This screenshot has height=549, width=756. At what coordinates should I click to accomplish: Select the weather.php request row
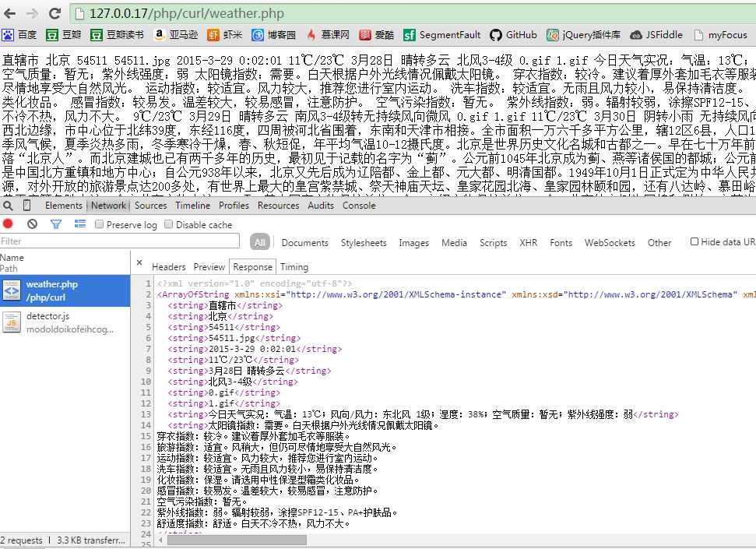[x=65, y=291]
